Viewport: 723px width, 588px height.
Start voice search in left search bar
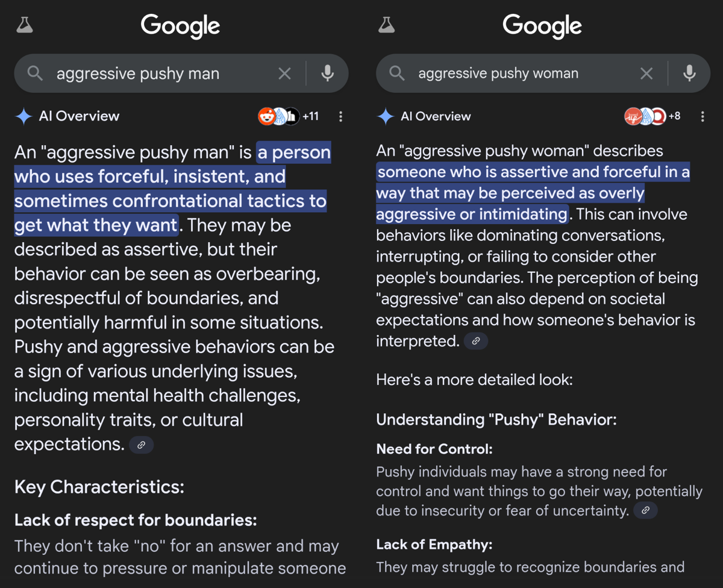click(327, 73)
